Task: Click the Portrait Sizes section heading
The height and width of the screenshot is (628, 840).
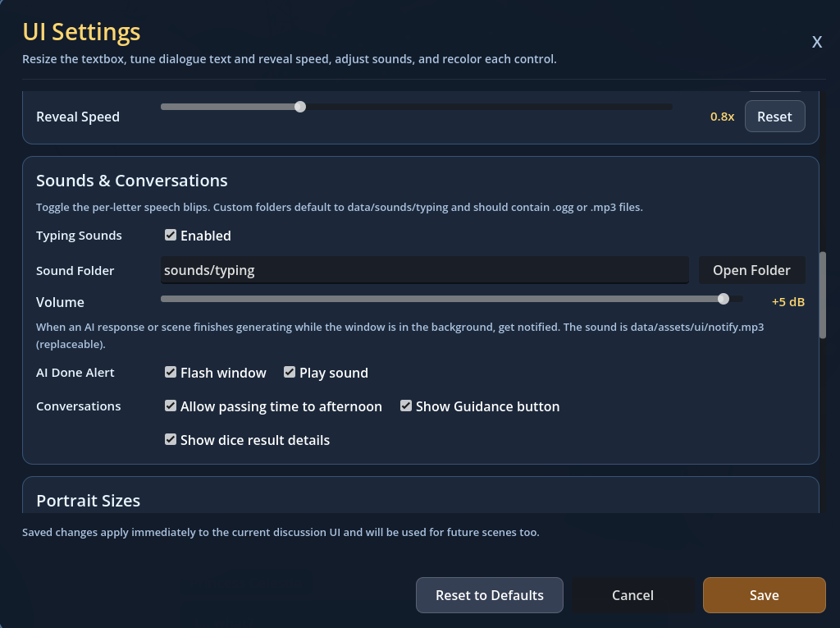Action: pyautogui.click(x=89, y=501)
